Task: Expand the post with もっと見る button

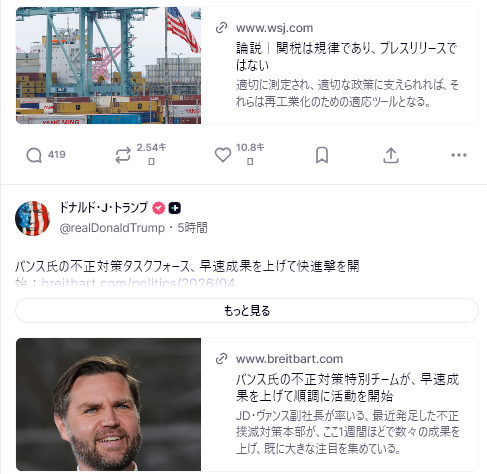Action: tap(247, 310)
